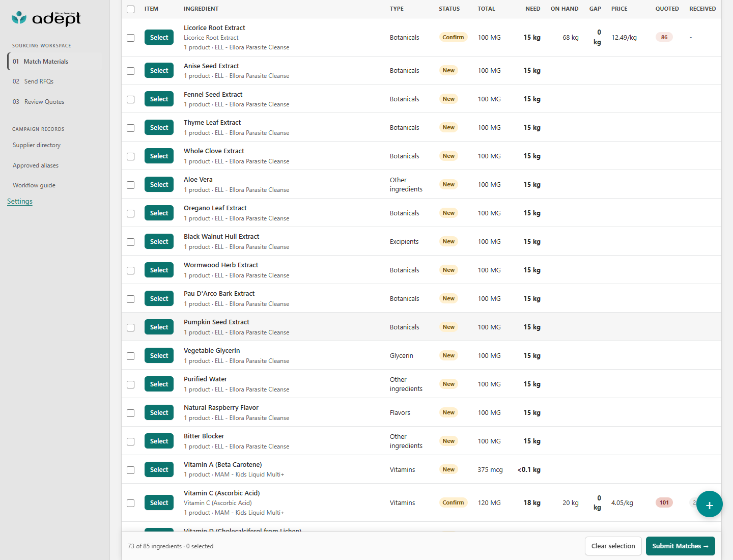Toggle the select-all header checkbox
This screenshot has height=560, width=733.
click(131, 9)
